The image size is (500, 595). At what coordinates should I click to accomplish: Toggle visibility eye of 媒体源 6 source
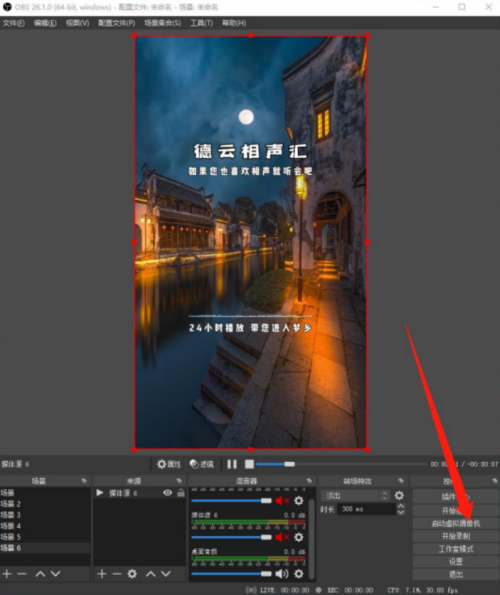pos(167,493)
